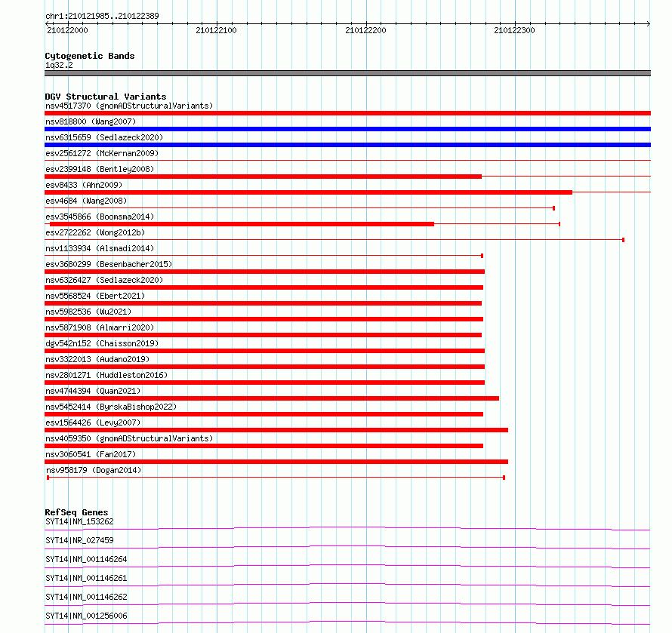Screen dimensions: 672x633
Task: Click the red end marker of nsv1133934 (Alsmadi2014)
Action: point(482,256)
